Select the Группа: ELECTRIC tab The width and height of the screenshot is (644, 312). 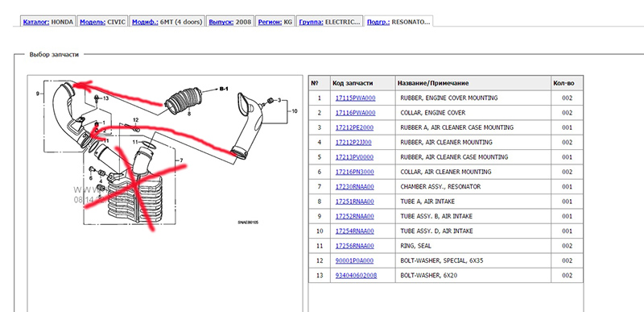click(330, 22)
